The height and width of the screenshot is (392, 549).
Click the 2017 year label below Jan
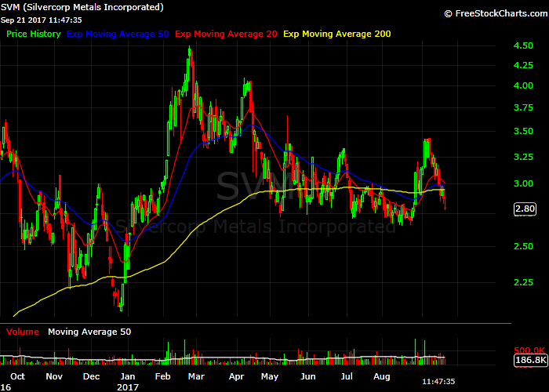127,387
